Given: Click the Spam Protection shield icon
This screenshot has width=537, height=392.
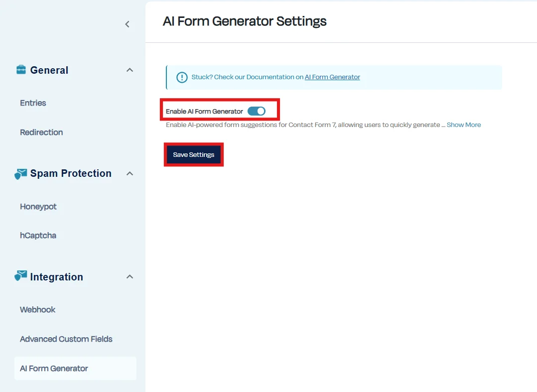Looking at the screenshot, I should (20, 174).
